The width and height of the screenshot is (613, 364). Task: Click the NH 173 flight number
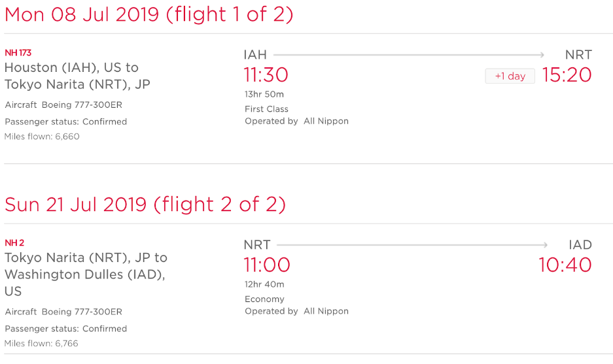(18, 53)
